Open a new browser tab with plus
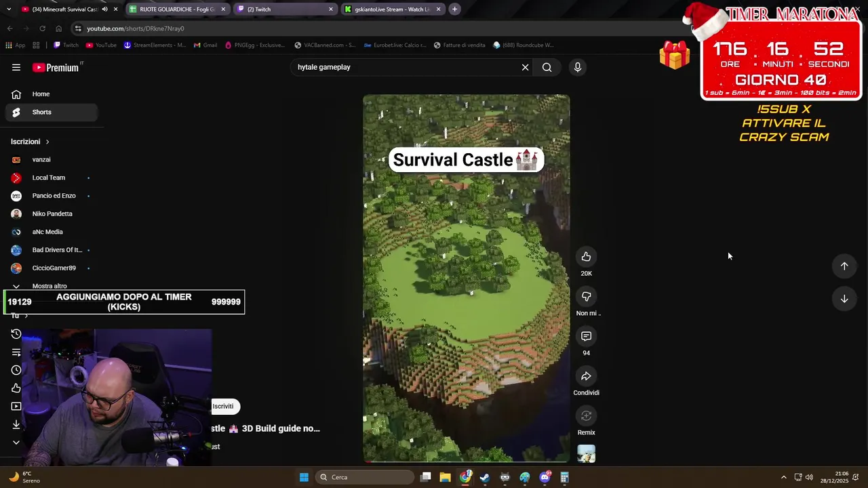This screenshot has height=488, width=868. click(x=454, y=9)
